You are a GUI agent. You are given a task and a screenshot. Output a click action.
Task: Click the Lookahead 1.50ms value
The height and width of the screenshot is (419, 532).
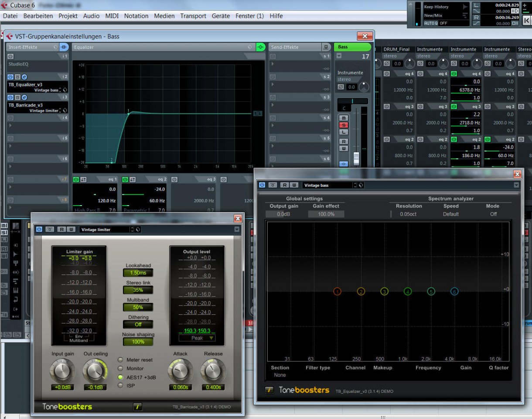pyautogui.click(x=138, y=272)
